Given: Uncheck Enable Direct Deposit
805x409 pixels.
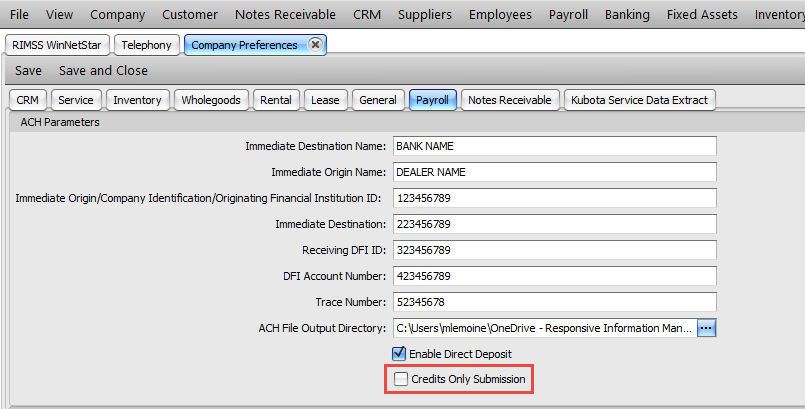Looking at the screenshot, I should tap(399, 354).
